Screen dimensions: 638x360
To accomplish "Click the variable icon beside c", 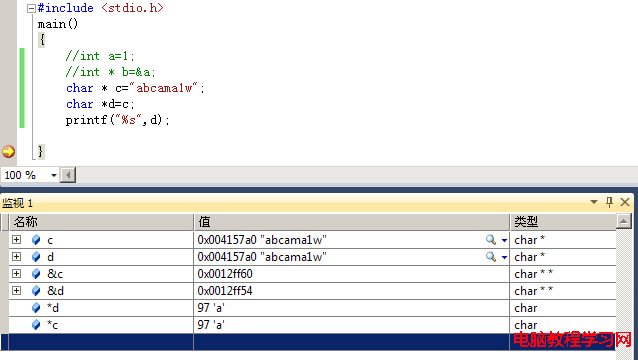I will point(36,240).
